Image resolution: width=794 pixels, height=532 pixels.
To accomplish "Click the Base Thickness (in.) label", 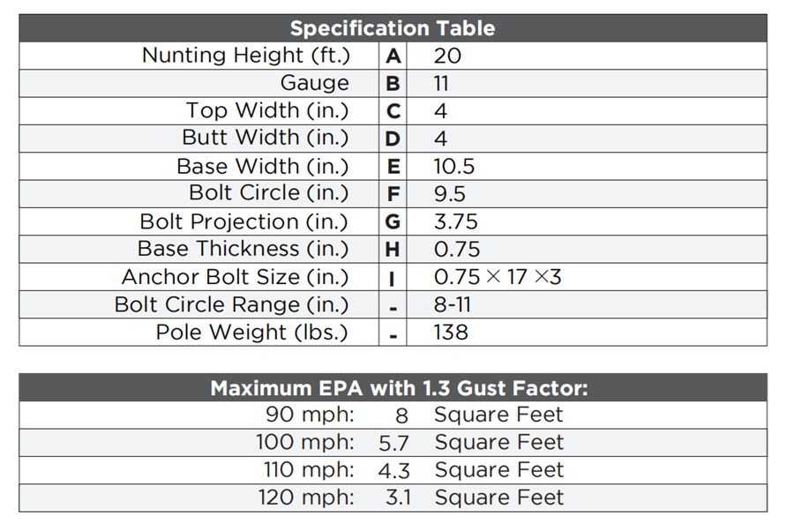I will click(243, 249).
